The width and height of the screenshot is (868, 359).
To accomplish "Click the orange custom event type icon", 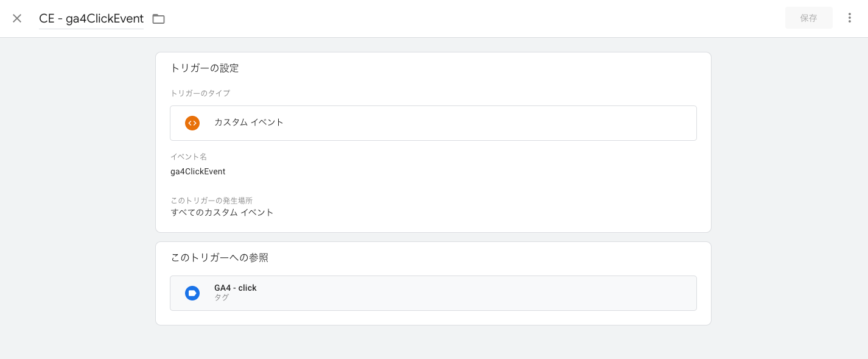I will coord(192,123).
